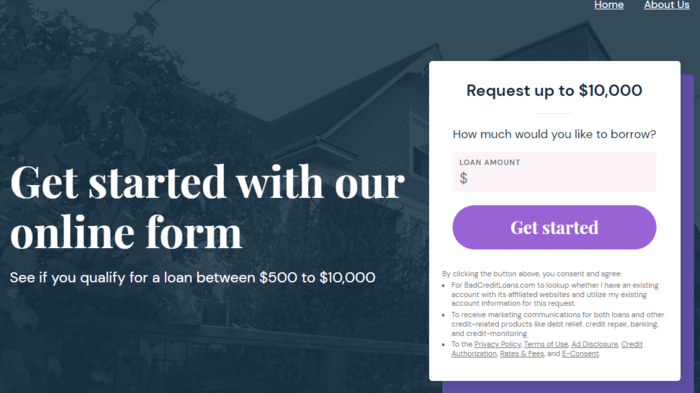Click the See if you qualify subheading
The height and width of the screenshot is (393, 700).
pyautogui.click(x=192, y=278)
